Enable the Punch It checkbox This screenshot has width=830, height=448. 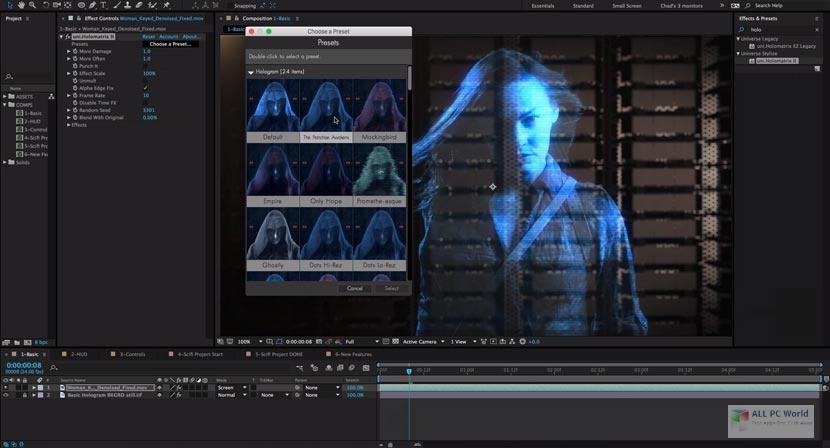pos(146,66)
